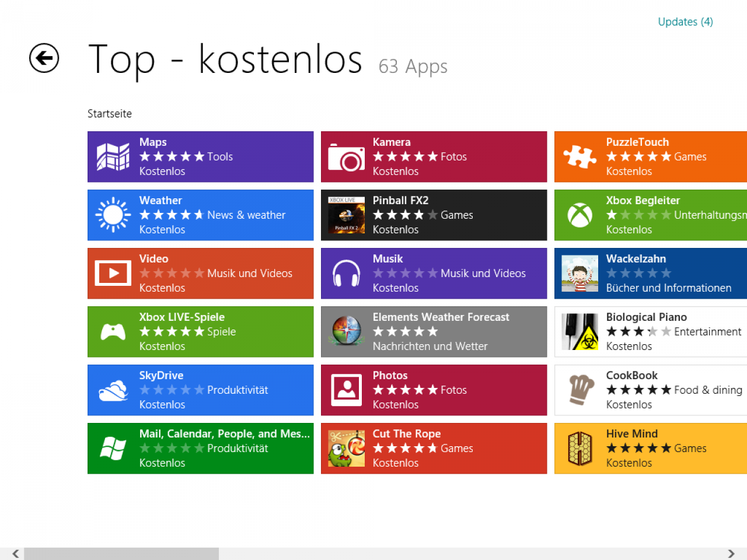Select the Cut The Rope title
The height and width of the screenshot is (560, 747).
[x=407, y=433]
